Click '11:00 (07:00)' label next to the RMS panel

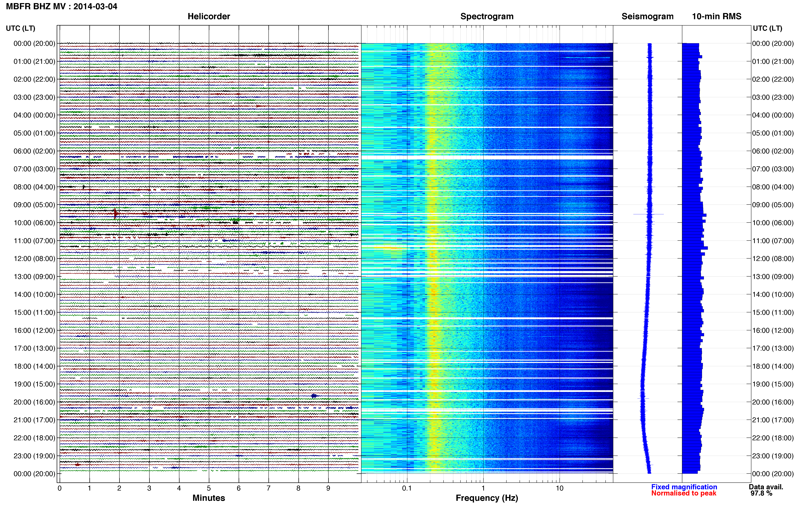click(773, 241)
